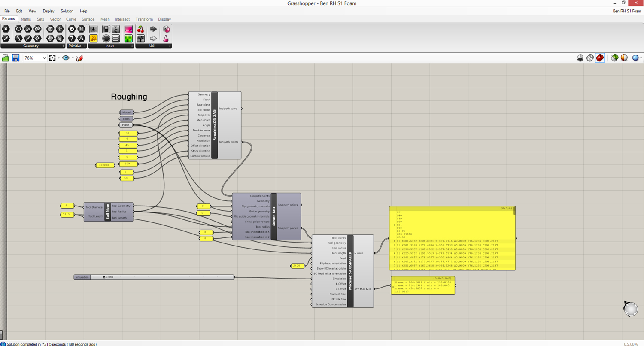Screen dimensions: 644x346
Task: Select the Number 0.1 primitive icon
Action: click(x=81, y=29)
